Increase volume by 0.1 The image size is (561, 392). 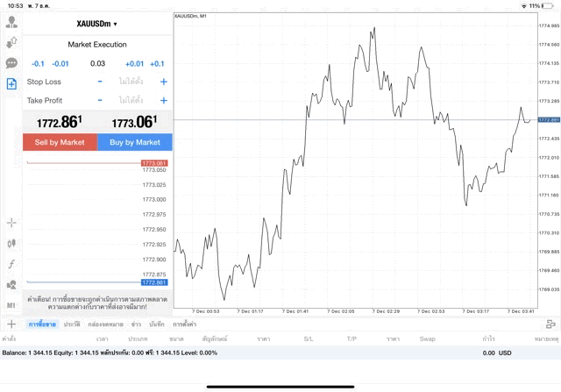(x=157, y=64)
